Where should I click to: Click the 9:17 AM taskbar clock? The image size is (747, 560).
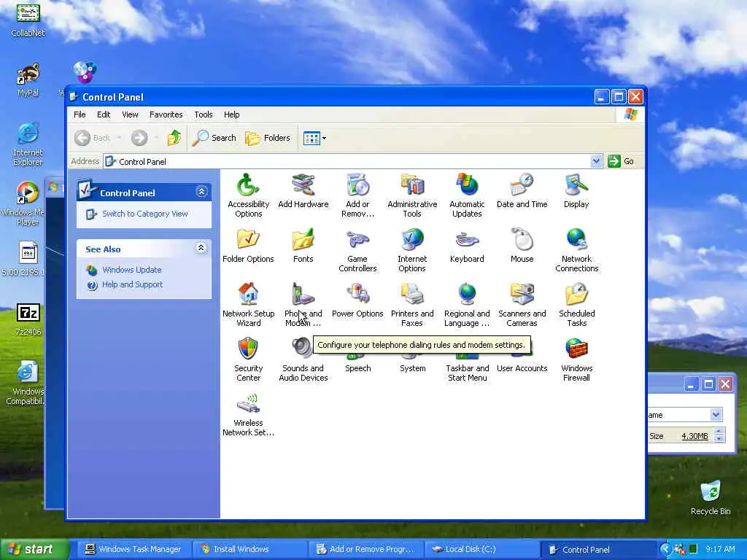tap(720, 549)
